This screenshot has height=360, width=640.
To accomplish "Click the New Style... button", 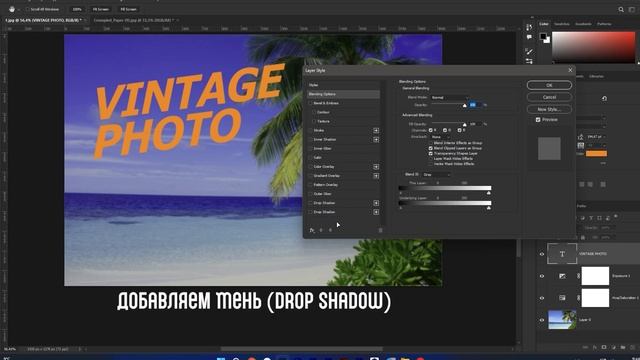I will [549, 109].
